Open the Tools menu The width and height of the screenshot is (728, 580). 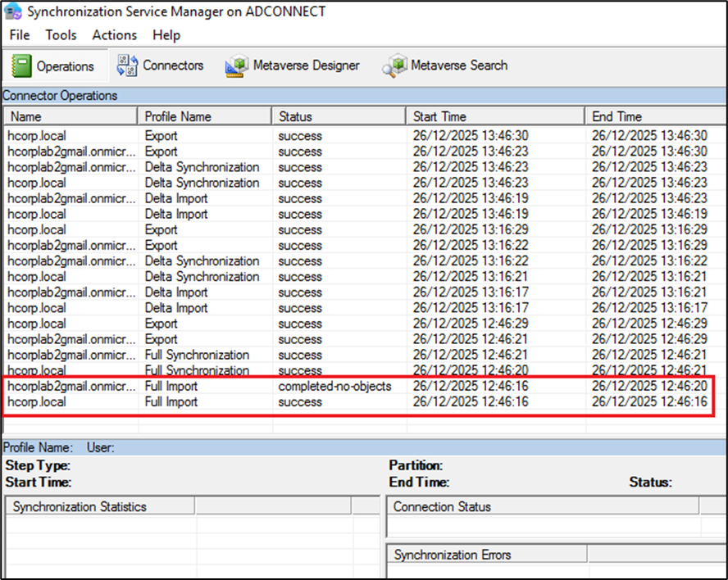61,34
